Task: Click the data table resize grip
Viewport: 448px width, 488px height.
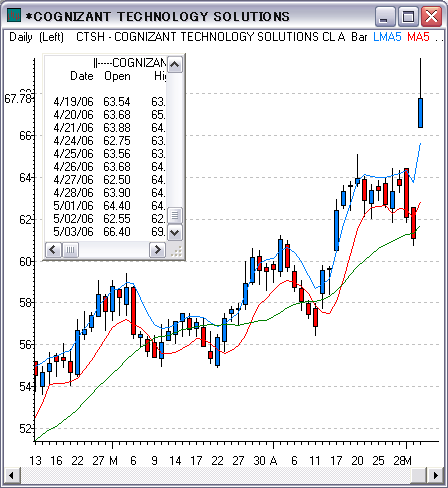Action: click(x=176, y=251)
